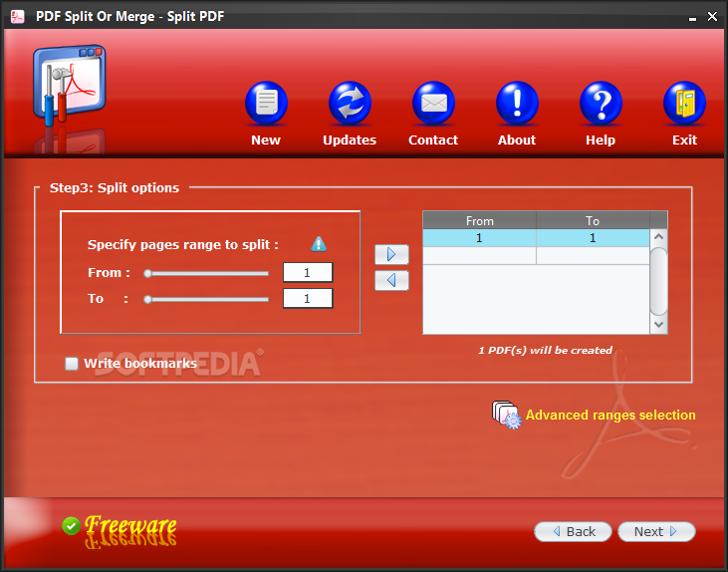Add range with right arrow button

(391, 255)
